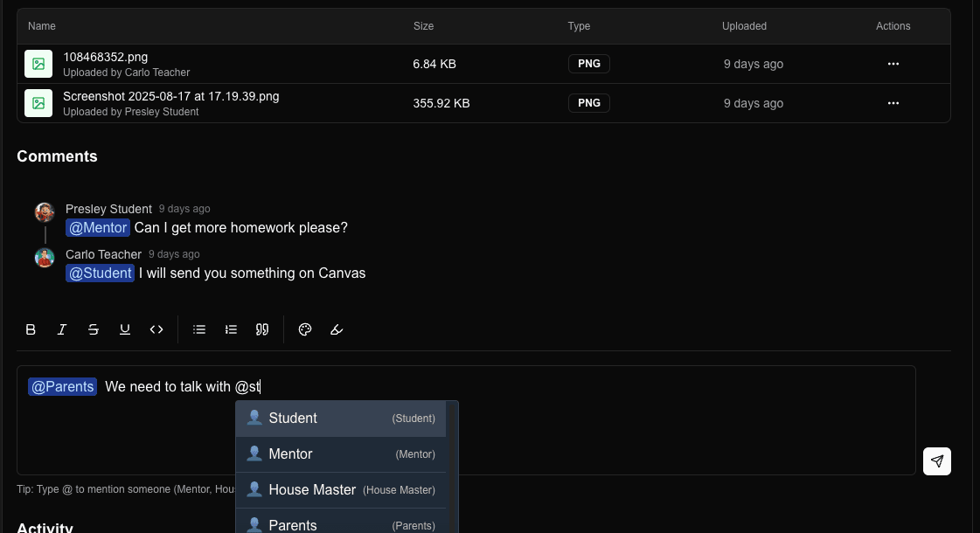
Task: Open the text color palette
Action: [x=305, y=329]
